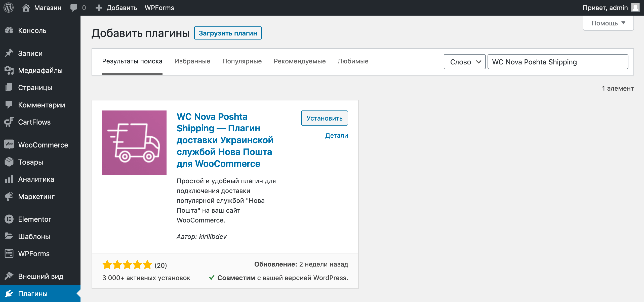Open CartFlows menu label
The width and height of the screenshot is (644, 302).
coord(34,122)
